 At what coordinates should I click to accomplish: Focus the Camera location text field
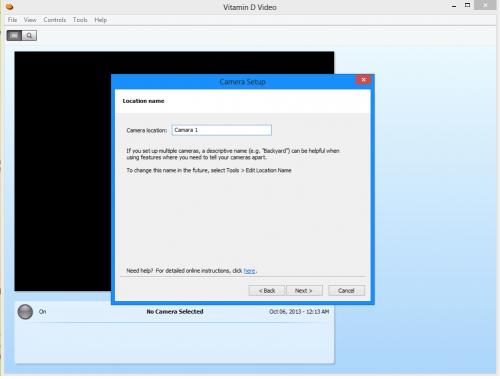click(x=222, y=130)
